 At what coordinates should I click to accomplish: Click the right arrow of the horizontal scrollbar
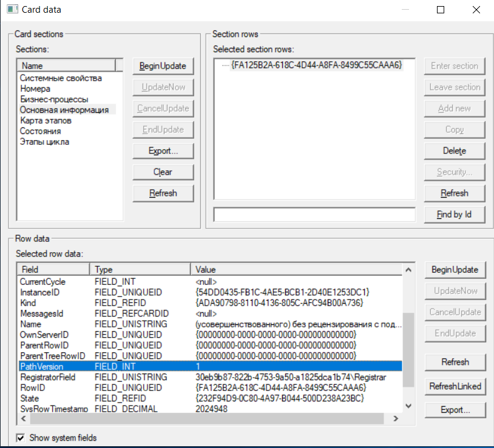point(397,418)
